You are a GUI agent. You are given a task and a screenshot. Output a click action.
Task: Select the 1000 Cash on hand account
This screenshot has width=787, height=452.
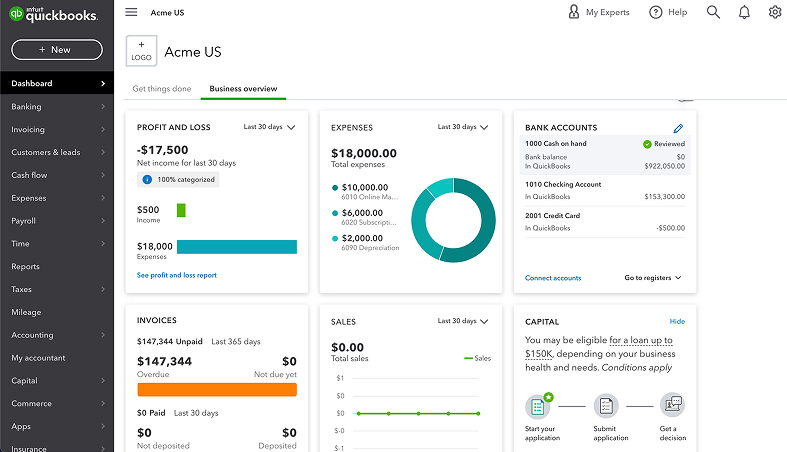tap(605, 155)
